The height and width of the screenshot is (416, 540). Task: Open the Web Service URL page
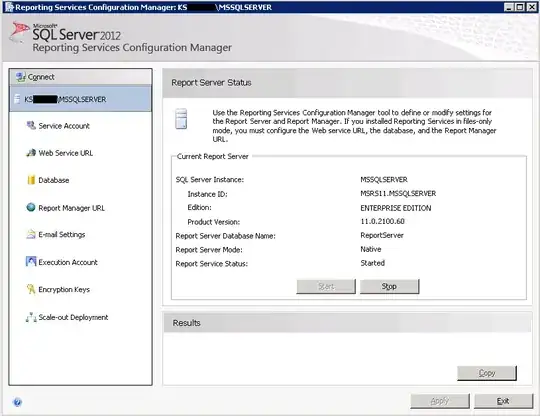pyautogui.click(x=65, y=153)
